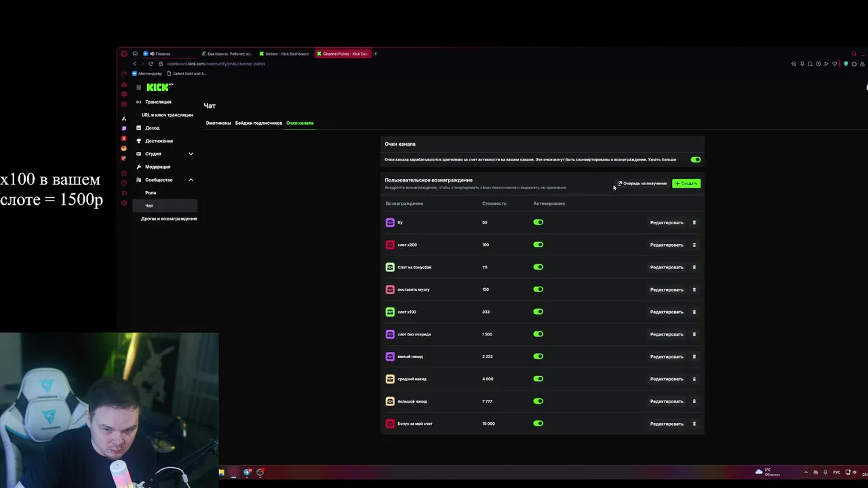Screen dimensions: 868x488
Task: Open "Дропы и вознаграждение" sidebar item
Action: coord(169,219)
